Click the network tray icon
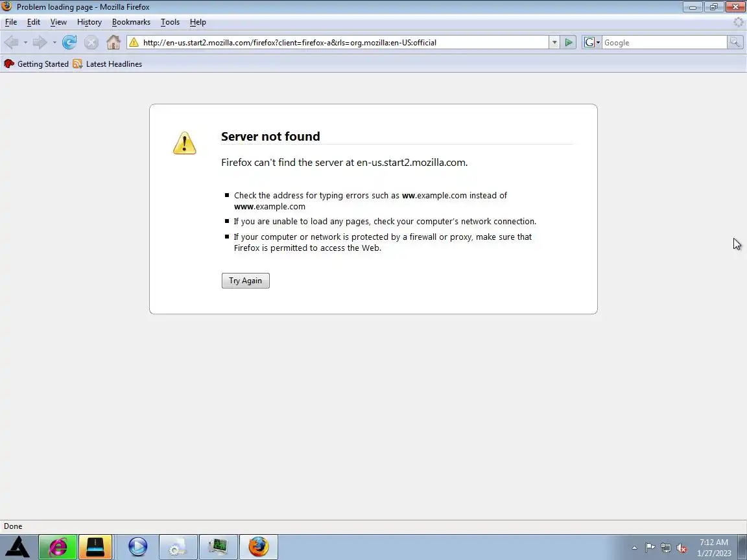The width and height of the screenshot is (747, 560). pos(665,548)
